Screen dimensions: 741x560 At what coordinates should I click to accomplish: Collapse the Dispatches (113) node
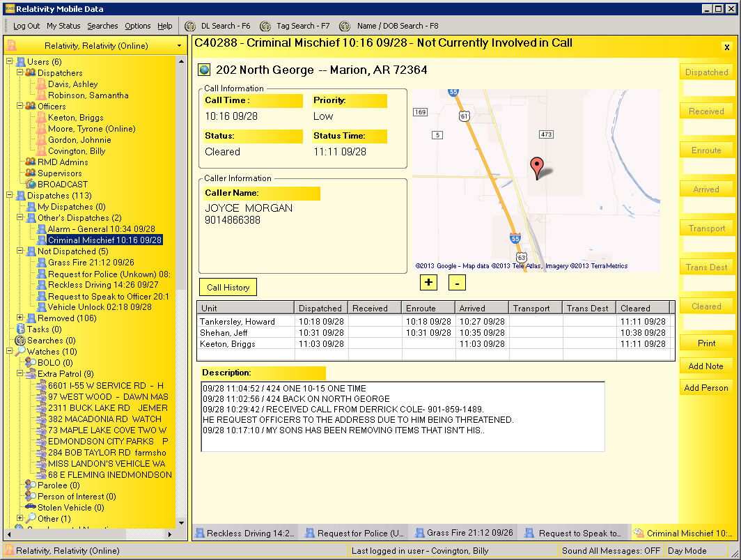[x=10, y=195]
